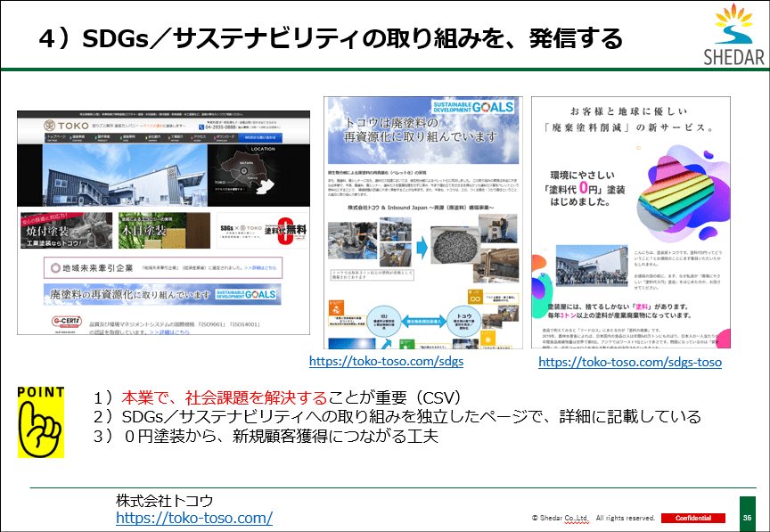Click the トコウ circle in recycling diagram

coord(464,322)
